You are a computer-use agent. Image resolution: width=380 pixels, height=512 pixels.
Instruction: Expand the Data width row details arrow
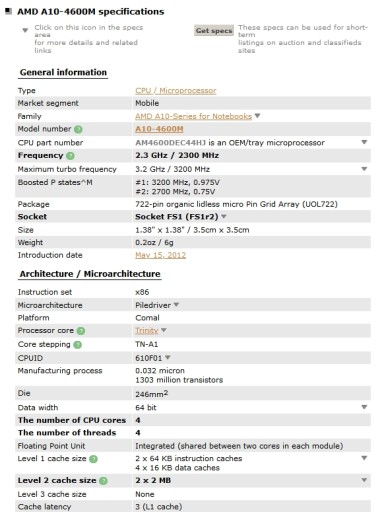coord(364,407)
